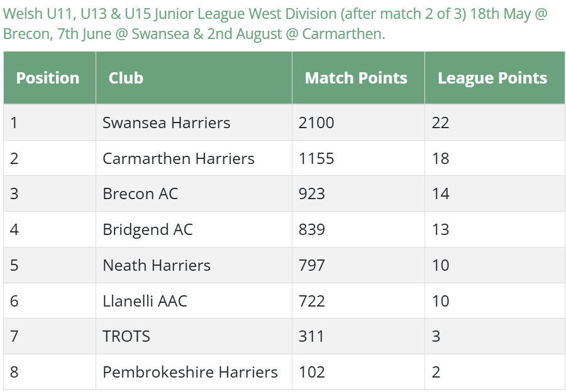Select the Neath Harriers club cell
This screenshot has width=566, height=392.
pos(194,265)
